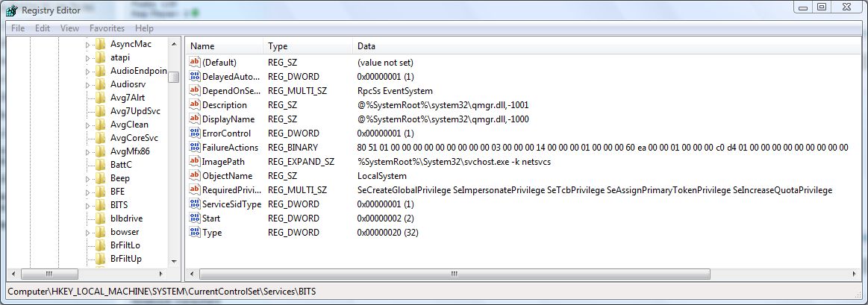
Task: Open the Favorites menu
Action: click(107, 28)
